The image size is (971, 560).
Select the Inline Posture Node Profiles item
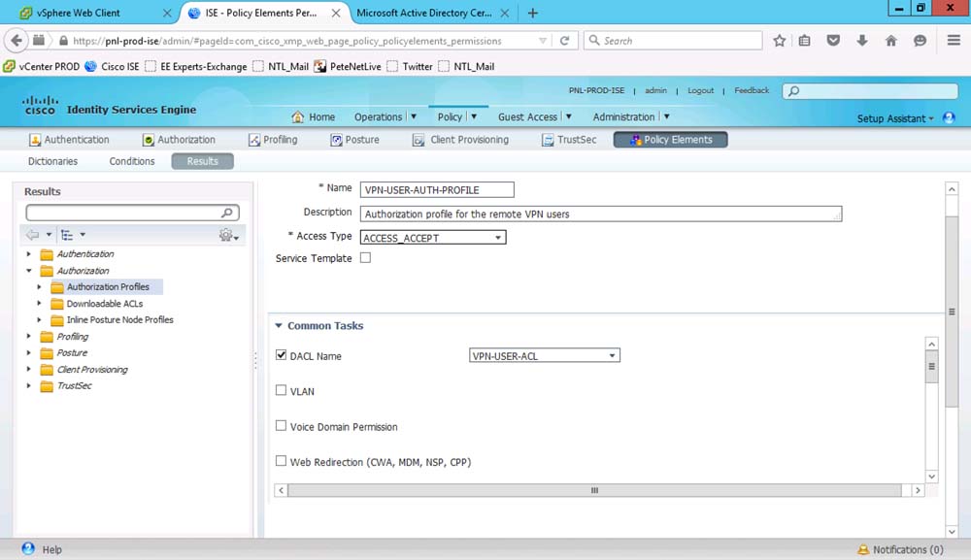pyautogui.click(x=120, y=320)
